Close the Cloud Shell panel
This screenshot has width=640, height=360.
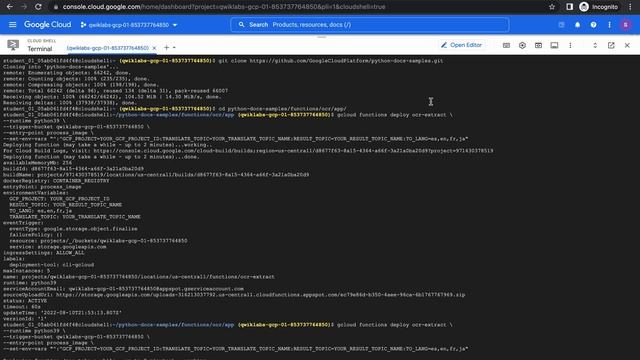pos(627,45)
